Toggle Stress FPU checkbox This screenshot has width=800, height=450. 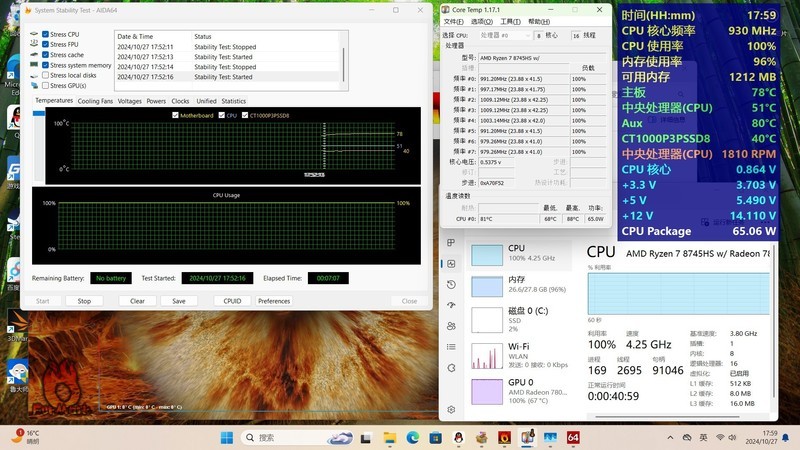(x=45, y=44)
